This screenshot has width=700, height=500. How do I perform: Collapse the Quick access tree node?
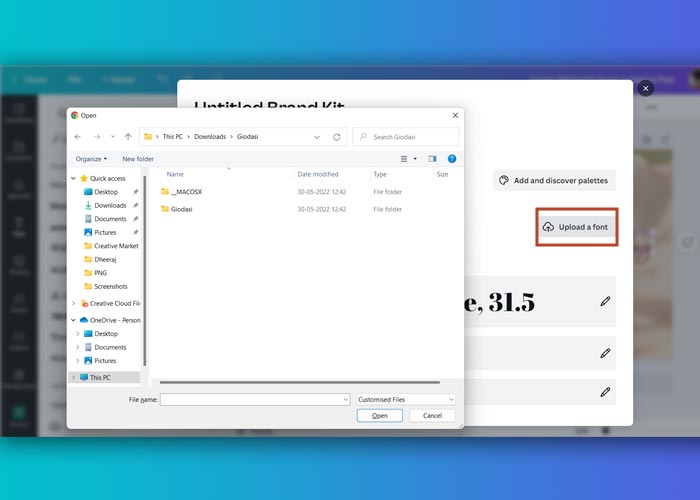pyautogui.click(x=73, y=179)
